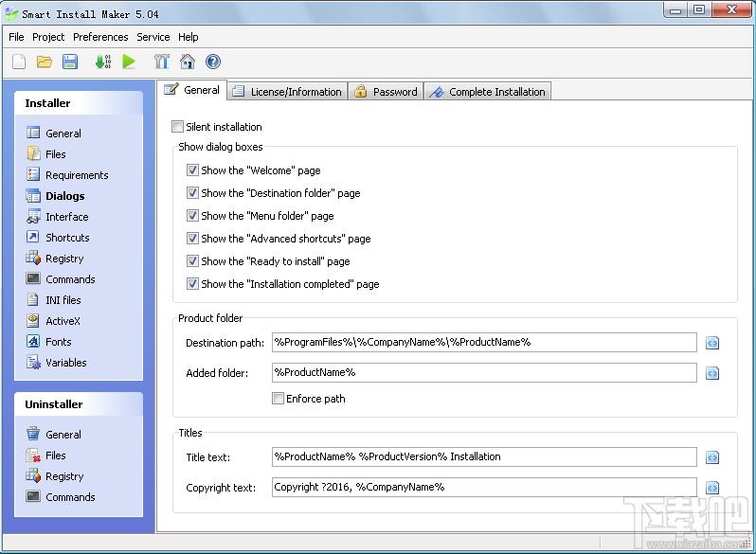Open Uninstaller Commands section

pos(61,497)
